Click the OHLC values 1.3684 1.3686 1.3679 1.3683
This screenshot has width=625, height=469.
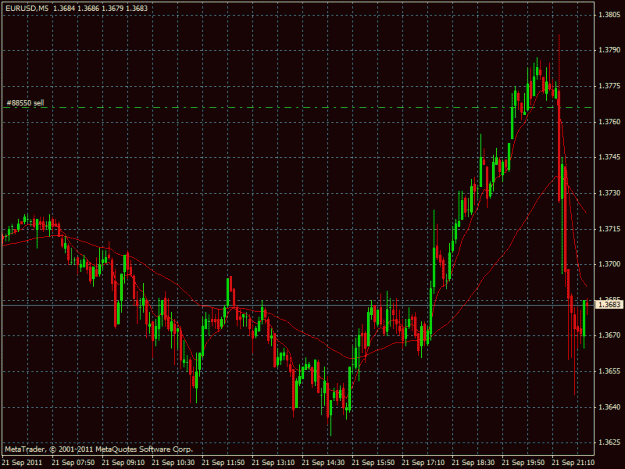click(100, 8)
